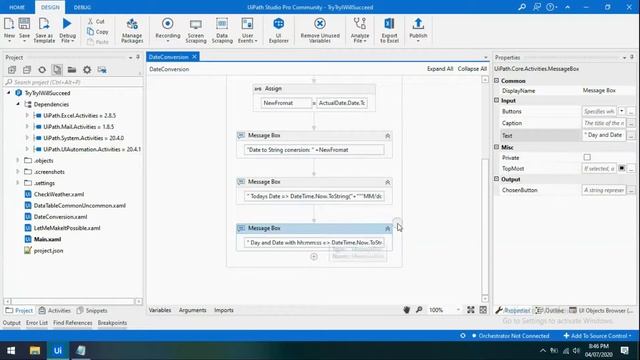This screenshot has width=640, height=360.
Task: Switch to HOME ribbon tab
Action: (x=17, y=7)
